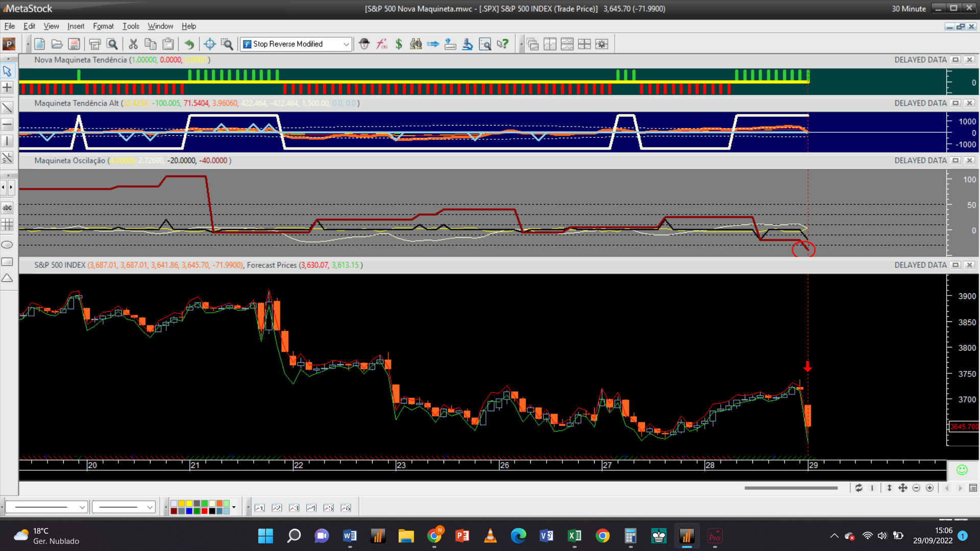Select layout preset 3 button
The height and width of the screenshot is (551, 980).
294,508
